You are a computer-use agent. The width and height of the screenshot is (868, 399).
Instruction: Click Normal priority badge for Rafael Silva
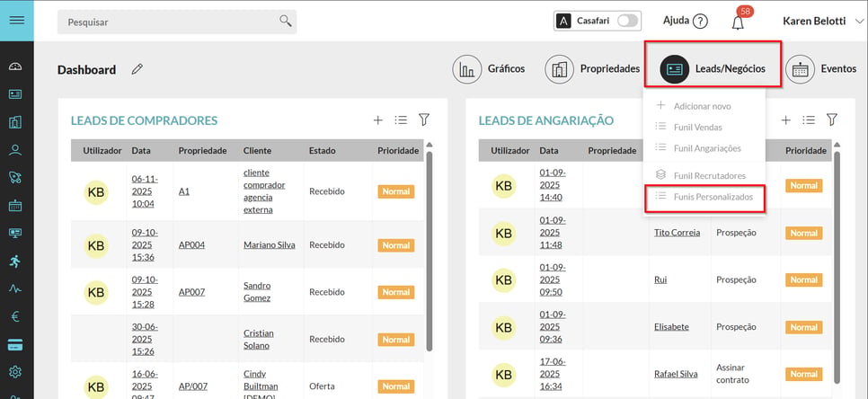pyautogui.click(x=804, y=374)
